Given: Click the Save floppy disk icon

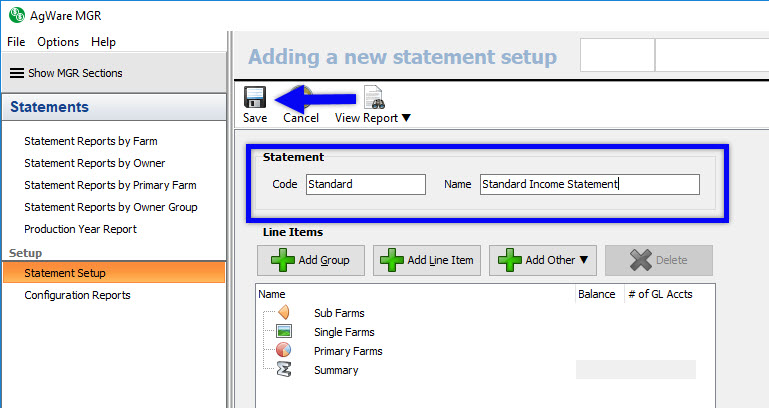Looking at the screenshot, I should [x=255, y=97].
